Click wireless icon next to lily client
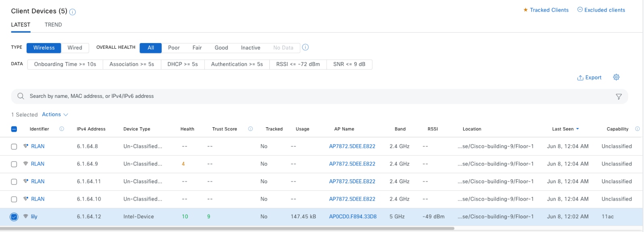 coord(26,217)
